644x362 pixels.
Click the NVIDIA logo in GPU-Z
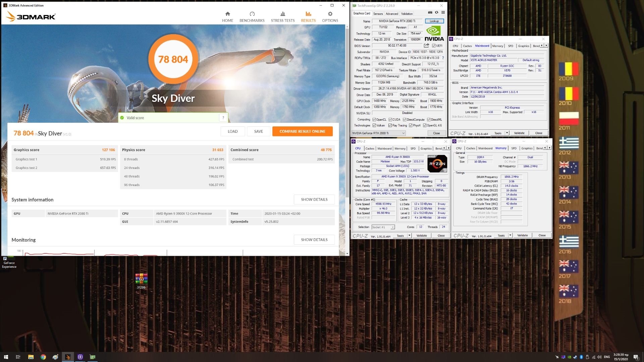434,34
